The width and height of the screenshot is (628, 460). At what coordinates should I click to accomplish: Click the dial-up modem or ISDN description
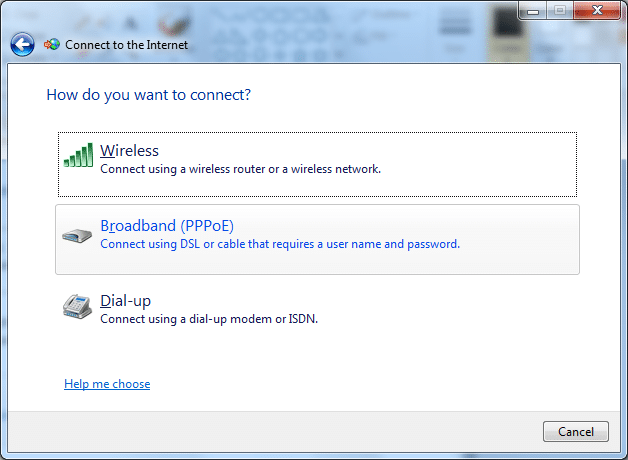click(x=209, y=319)
